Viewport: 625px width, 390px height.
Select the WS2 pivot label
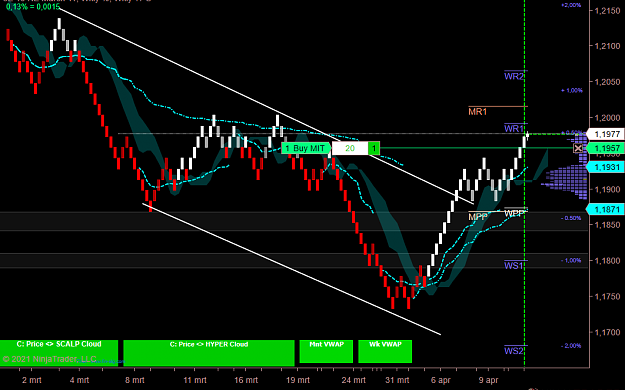pyautogui.click(x=514, y=351)
